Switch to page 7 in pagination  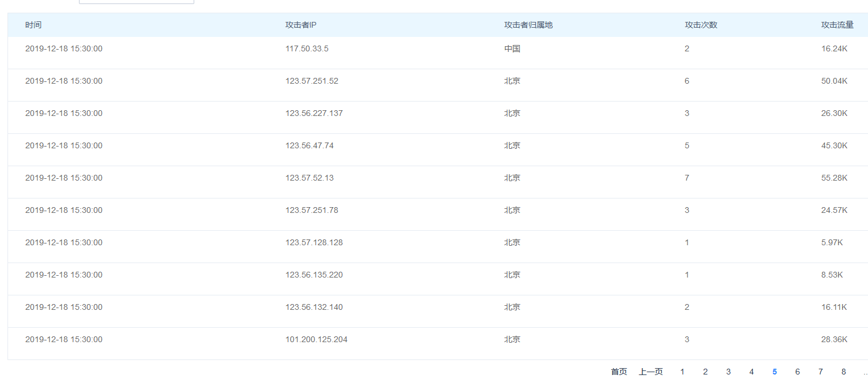click(821, 372)
